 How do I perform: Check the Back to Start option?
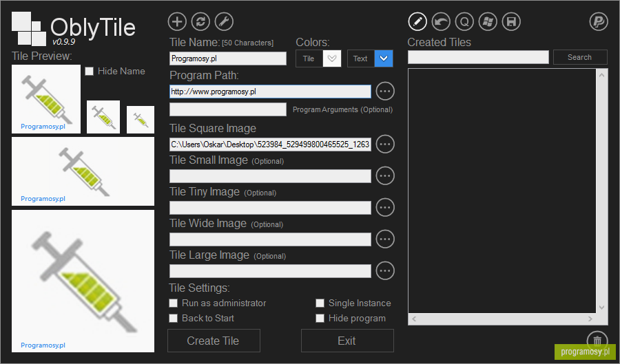tap(173, 318)
